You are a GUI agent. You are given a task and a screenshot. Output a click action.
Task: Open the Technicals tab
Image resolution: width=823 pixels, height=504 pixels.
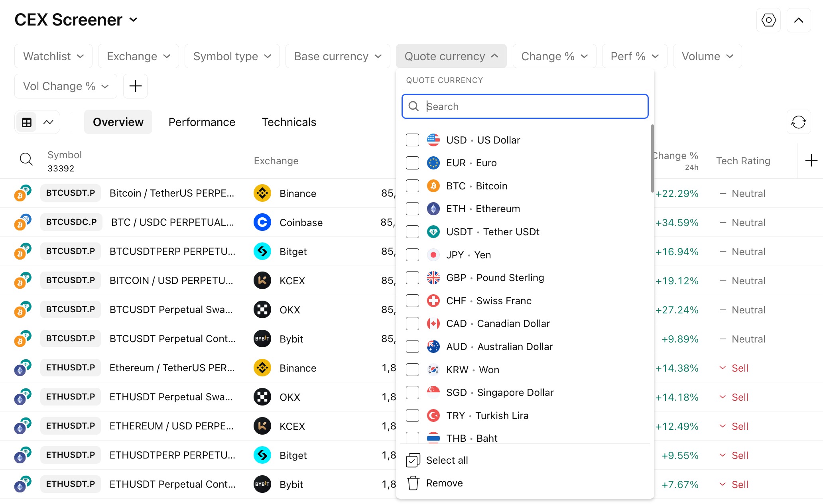coord(289,122)
